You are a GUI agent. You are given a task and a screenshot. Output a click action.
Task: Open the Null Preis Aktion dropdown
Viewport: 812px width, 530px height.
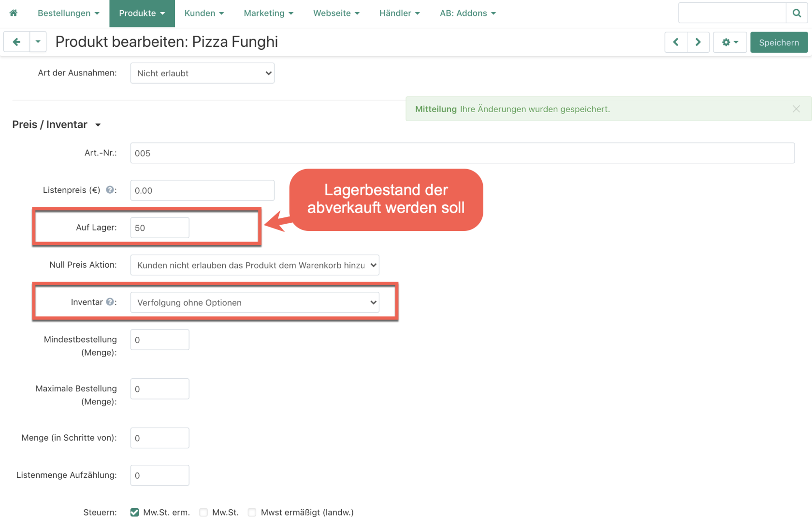255,265
